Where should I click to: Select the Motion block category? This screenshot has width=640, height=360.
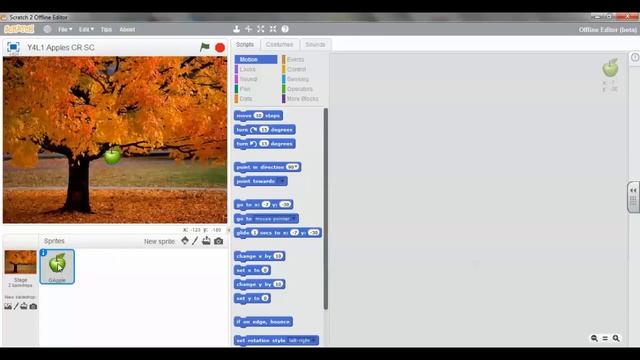tap(256, 60)
